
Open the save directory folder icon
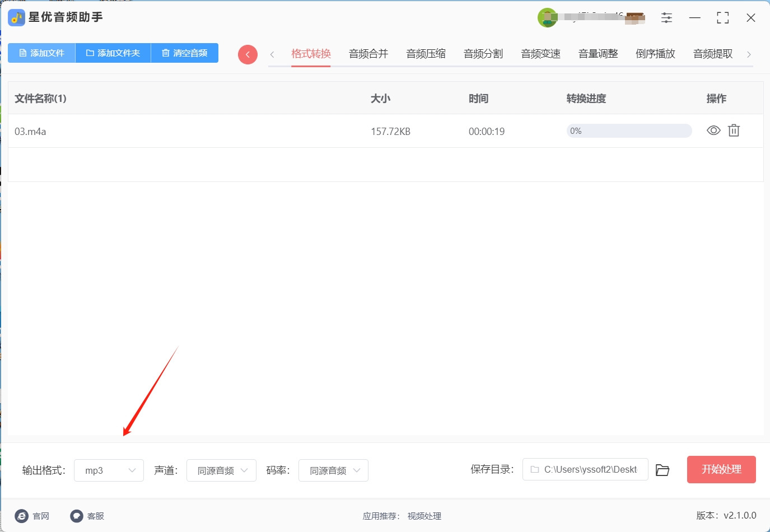(x=662, y=470)
